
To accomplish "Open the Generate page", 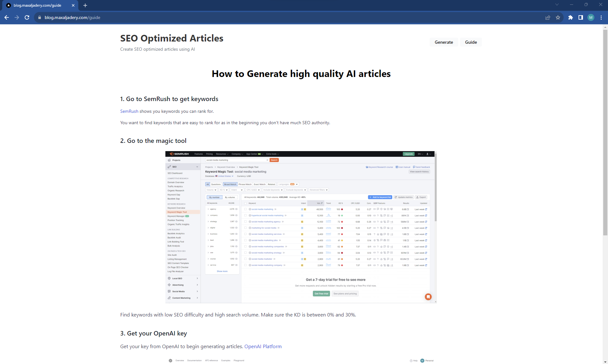I will [x=444, y=42].
